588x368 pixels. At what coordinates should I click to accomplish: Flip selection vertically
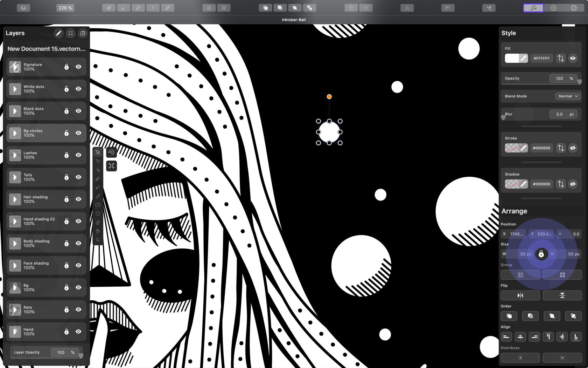coord(562,295)
